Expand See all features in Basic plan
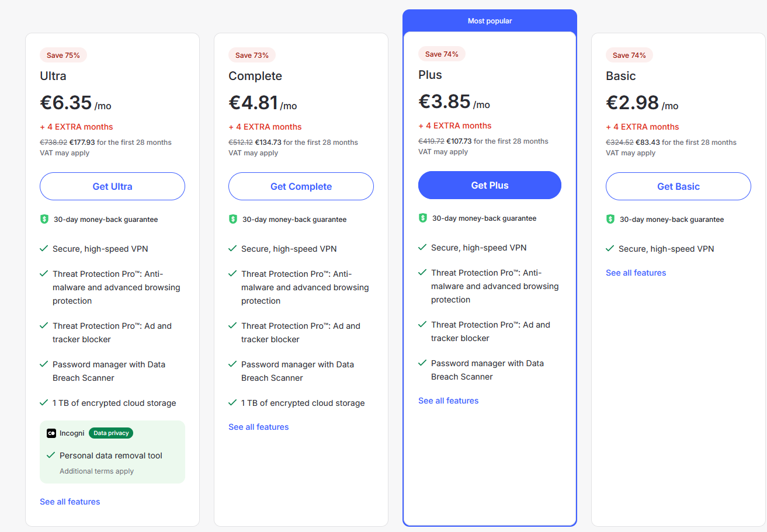The height and width of the screenshot is (532, 767). (636, 273)
